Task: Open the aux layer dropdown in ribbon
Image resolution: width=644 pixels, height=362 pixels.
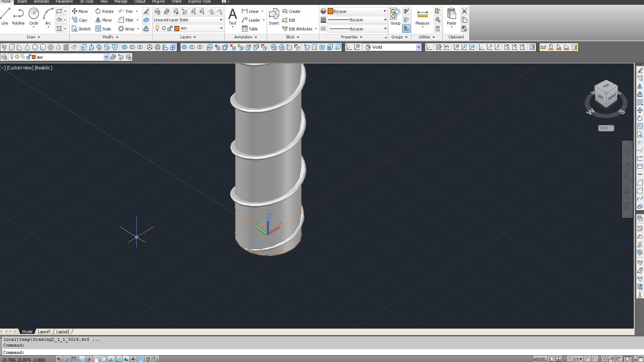Action: pos(188,28)
